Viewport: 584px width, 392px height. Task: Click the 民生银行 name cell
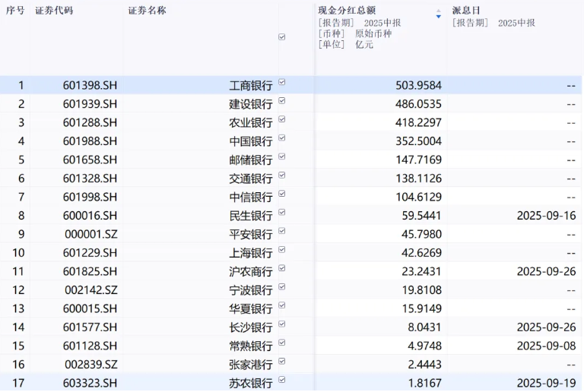(x=251, y=216)
